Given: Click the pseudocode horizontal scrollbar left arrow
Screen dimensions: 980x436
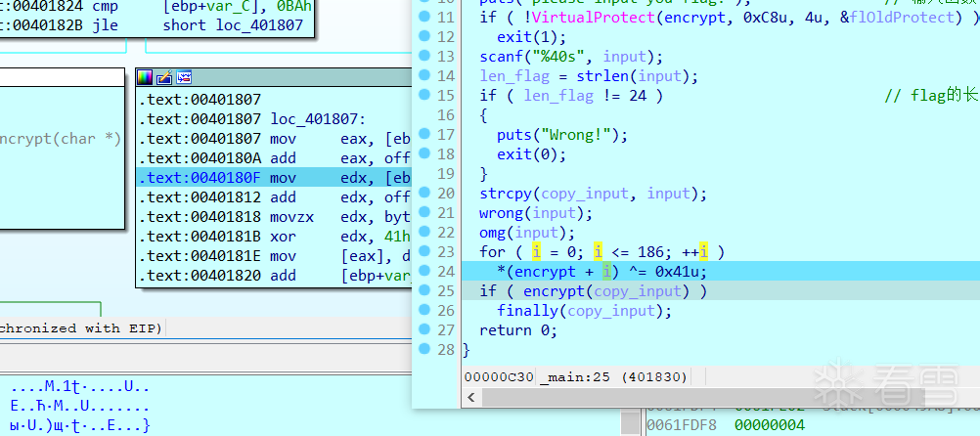Looking at the screenshot, I should pyautogui.click(x=471, y=397).
